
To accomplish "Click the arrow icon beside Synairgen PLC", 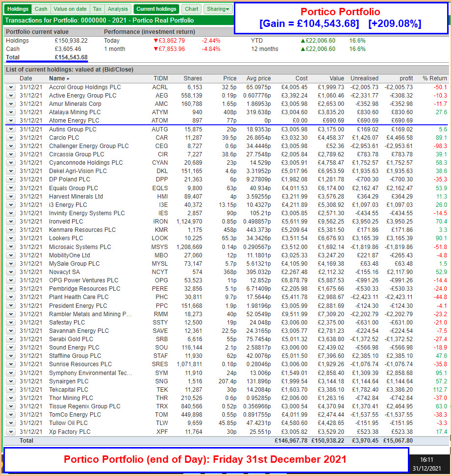I will click(10, 381).
